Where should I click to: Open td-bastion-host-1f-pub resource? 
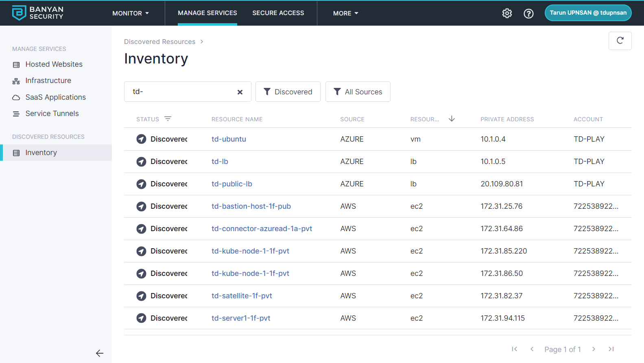coord(251,206)
